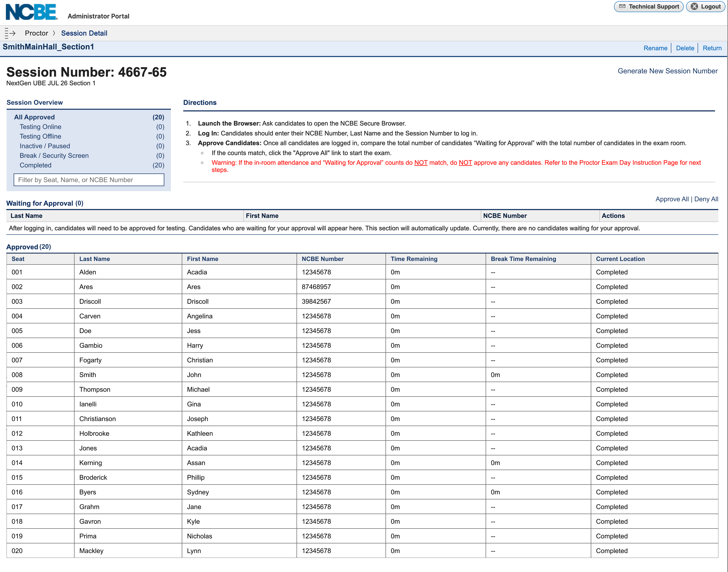The image size is (728, 572).
Task: Click the Return link
Action: (x=712, y=48)
